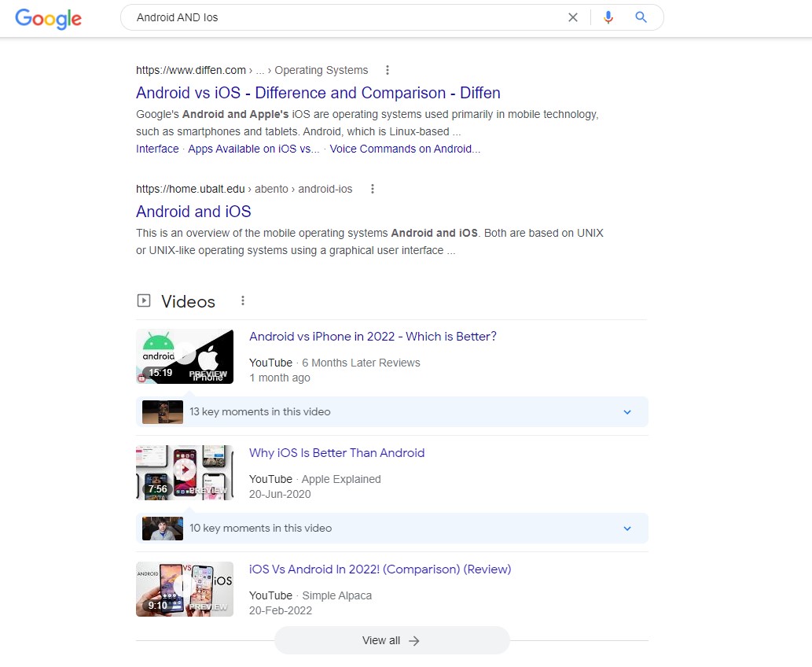This screenshot has height=667, width=812.
Task: Open Android vs iOS Diffen result
Action: (318, 93)
